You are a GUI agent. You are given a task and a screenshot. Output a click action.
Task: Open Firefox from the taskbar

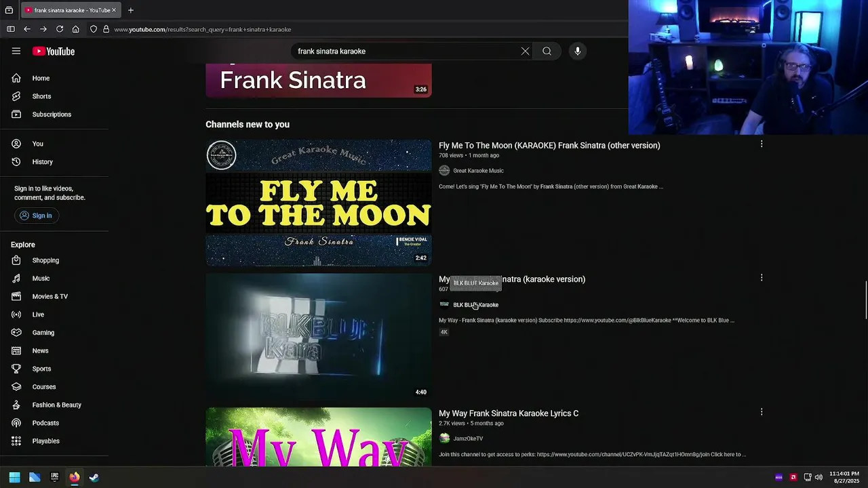tap(75, 477)
